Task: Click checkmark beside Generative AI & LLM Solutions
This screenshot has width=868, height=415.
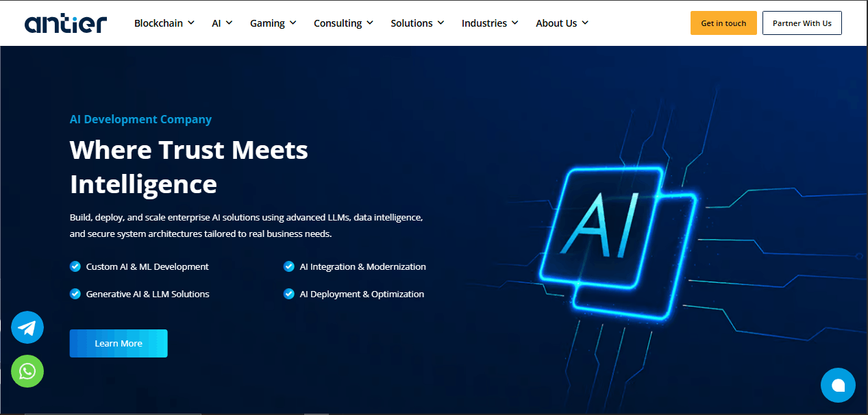Action: 75,294
